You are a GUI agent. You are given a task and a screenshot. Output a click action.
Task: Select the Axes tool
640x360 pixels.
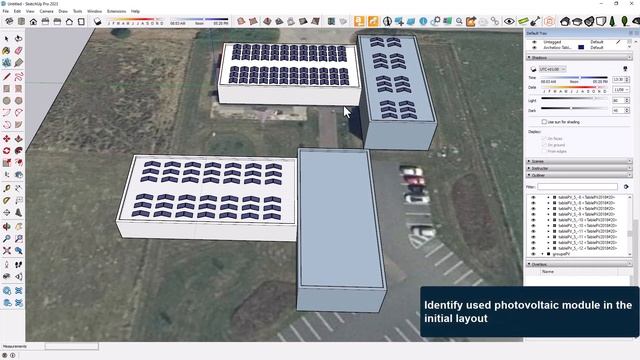pyautogui.click(x=7, y=213)
